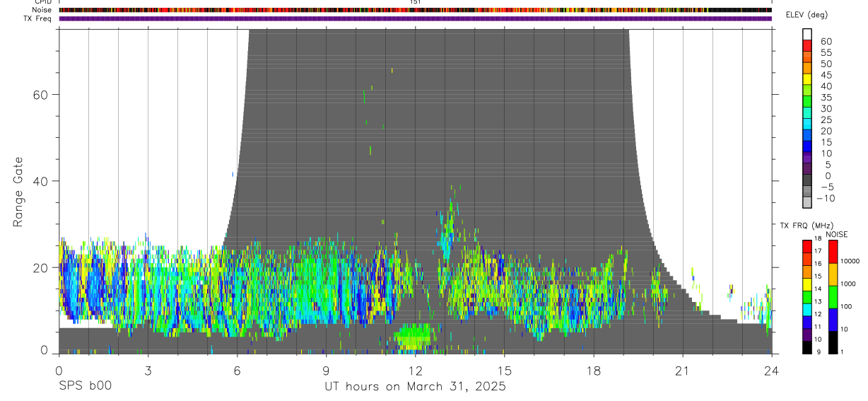The width and height of the screenshot is (868, 401).
Task: Click the −5 label on the ELEV scale
Action: coord(826,187)
